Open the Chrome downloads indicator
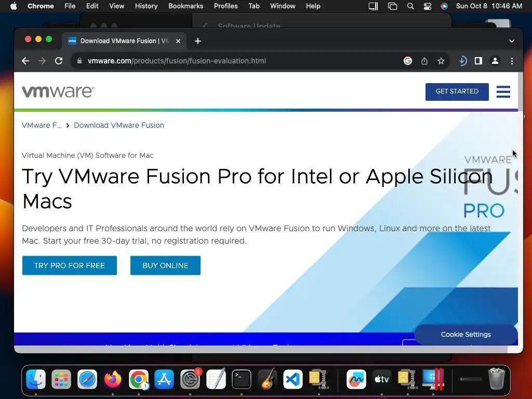The width and height of the screenshot is (532, 399). 462,61
